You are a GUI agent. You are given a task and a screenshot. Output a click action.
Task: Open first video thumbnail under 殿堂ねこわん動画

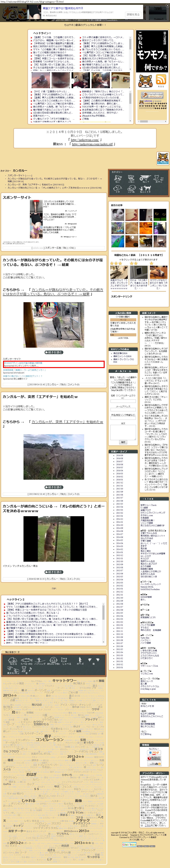point(119,272)
